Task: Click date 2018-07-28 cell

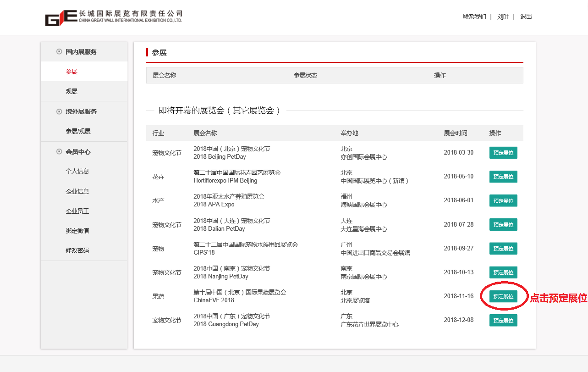Action: 459,225
